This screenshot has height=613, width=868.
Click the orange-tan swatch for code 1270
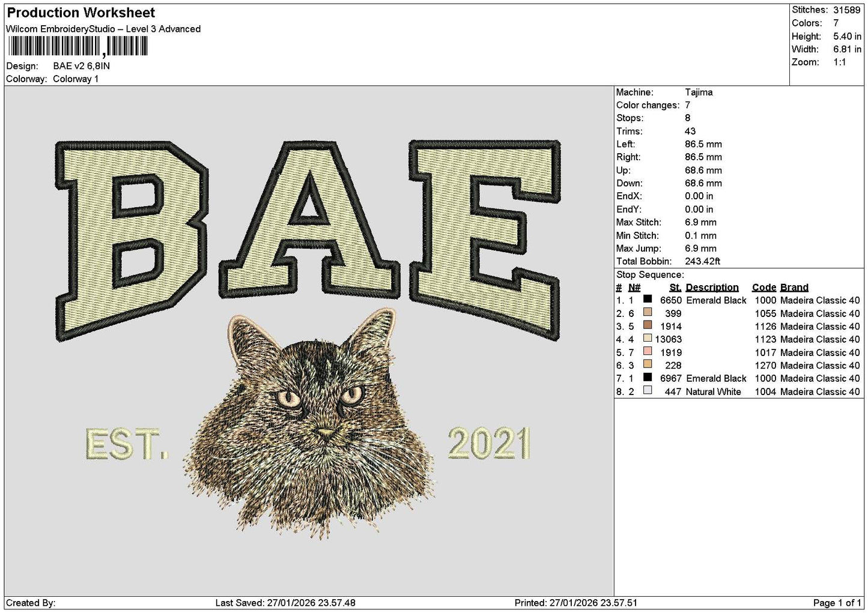point(648,364)
